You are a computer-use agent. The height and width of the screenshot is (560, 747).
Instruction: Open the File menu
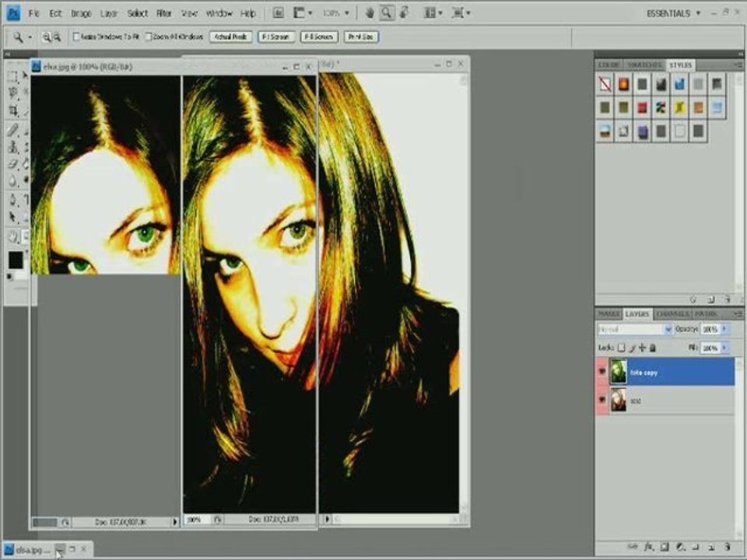click(x=33, y=13)
